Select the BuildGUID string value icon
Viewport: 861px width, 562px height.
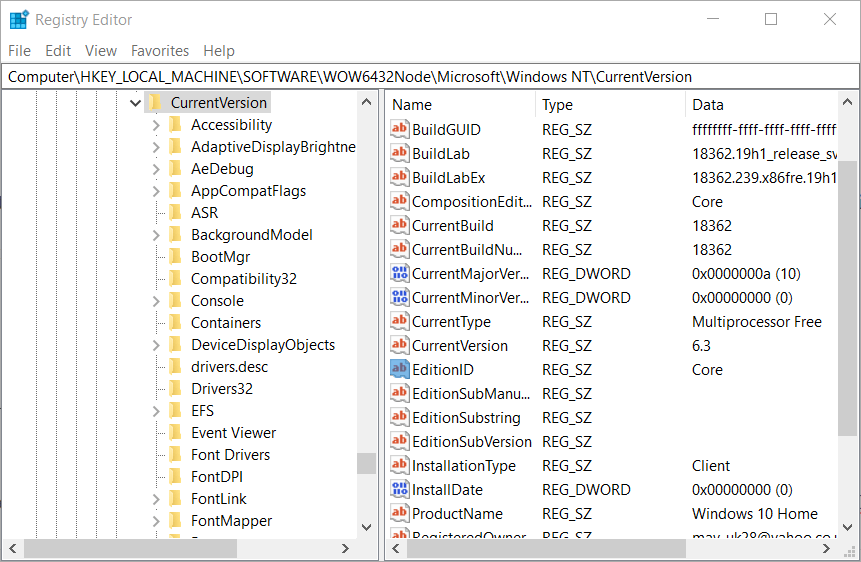coord(400,129)
